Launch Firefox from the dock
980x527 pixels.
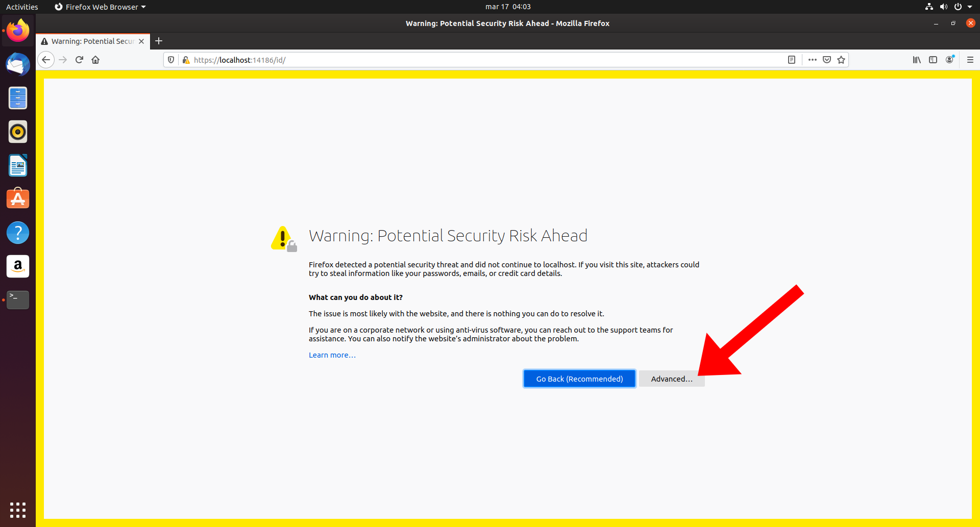[18, 31]
